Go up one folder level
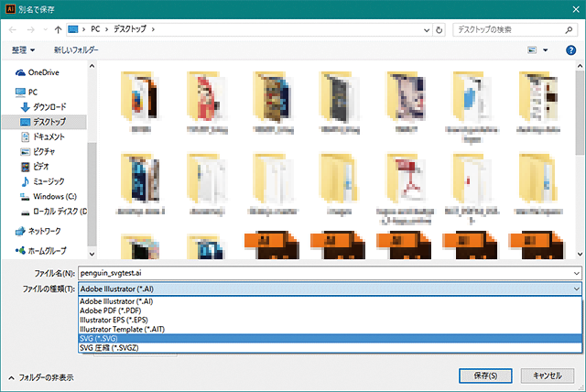The image size is (586, 392). point(58,29)
